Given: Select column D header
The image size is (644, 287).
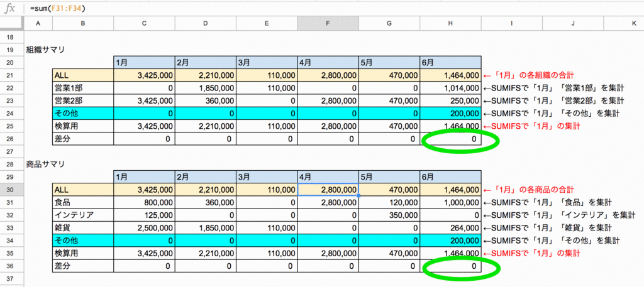Looking at the screenshot, I should pos(206,24).
